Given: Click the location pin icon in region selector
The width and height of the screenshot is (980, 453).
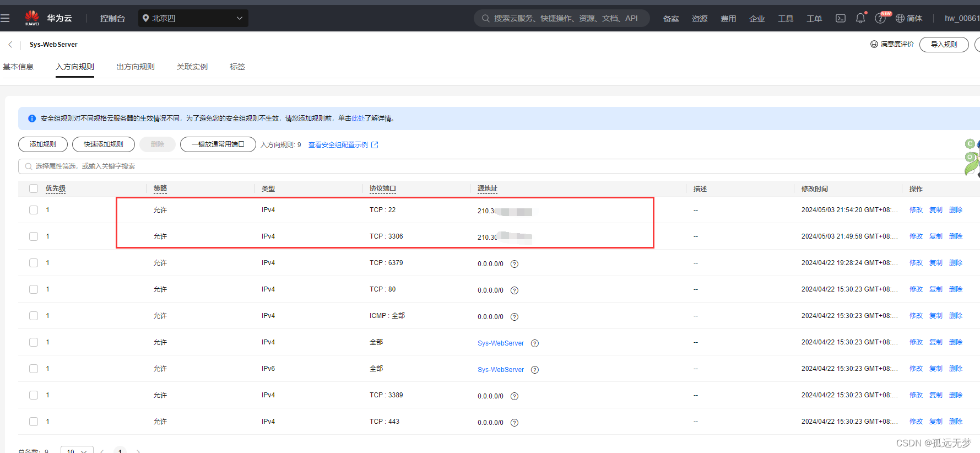Looking at the screenshot, I should pyautogui.click(x=146, y=18).
